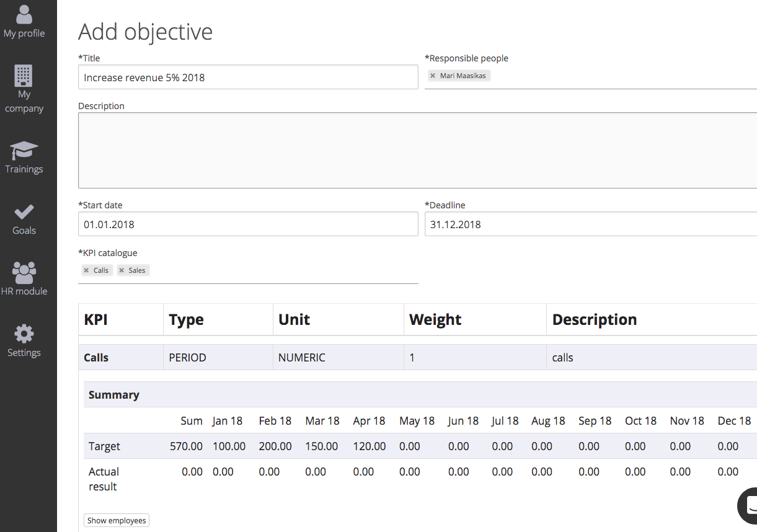Screen dimensions: 757x532
Task: Open My profile in sidebar
Action: (x=24, y=22)
